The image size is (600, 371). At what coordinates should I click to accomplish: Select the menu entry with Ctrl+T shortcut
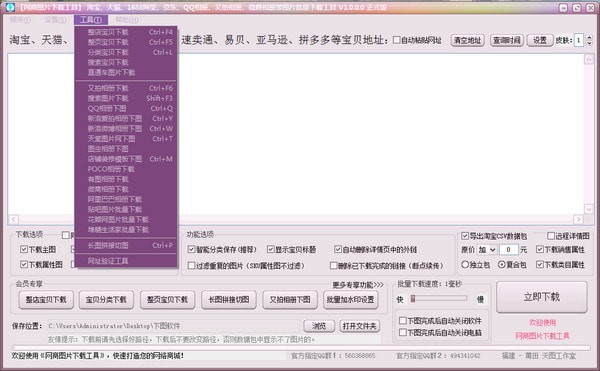(126, 139)
